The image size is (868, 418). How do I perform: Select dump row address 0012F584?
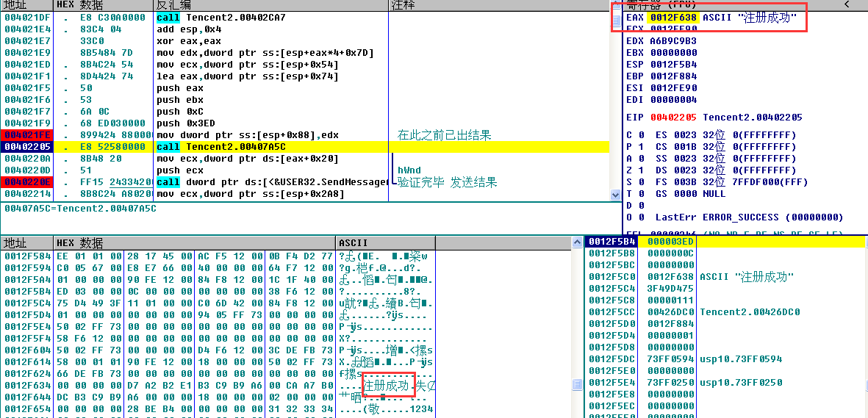(27, 256)
